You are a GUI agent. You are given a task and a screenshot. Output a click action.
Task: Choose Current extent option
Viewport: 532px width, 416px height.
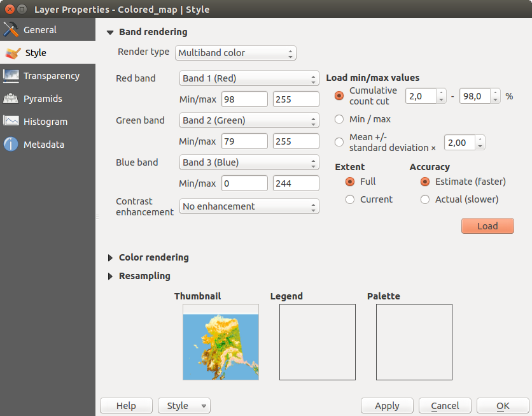coord(349,199)
